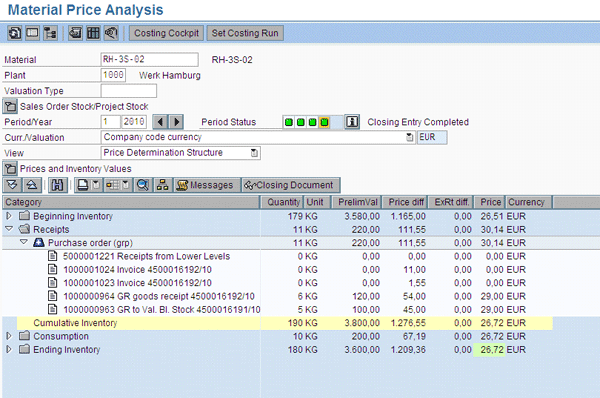Click the Price column header
This screenshot has height=398, width=600.
click(x=490, y=202)
